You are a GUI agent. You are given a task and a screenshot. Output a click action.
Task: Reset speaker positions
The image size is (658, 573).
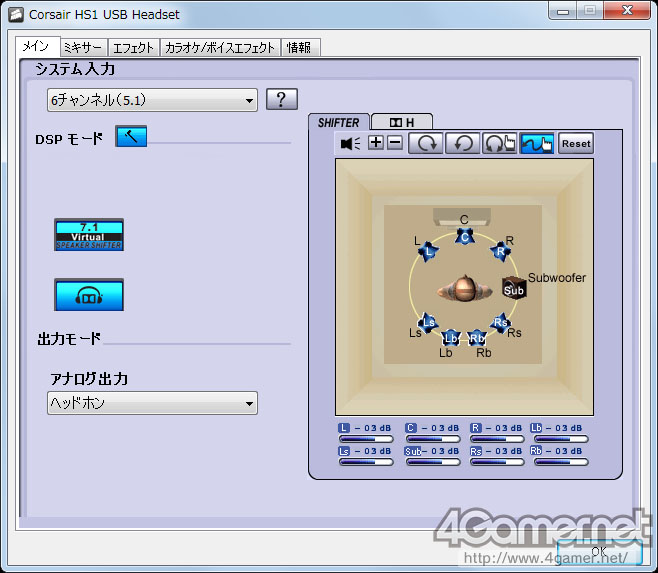click(576, 144)
